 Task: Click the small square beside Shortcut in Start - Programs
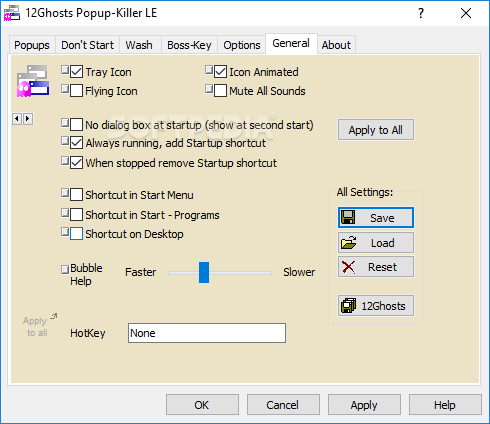[x=65, y=213]
